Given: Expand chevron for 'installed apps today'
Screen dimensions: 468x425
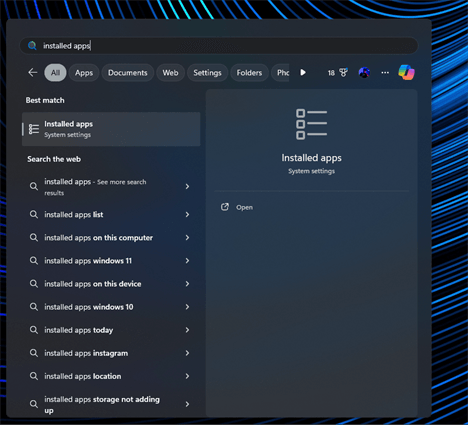Looking at the screenshot, I should pos(187,330).
